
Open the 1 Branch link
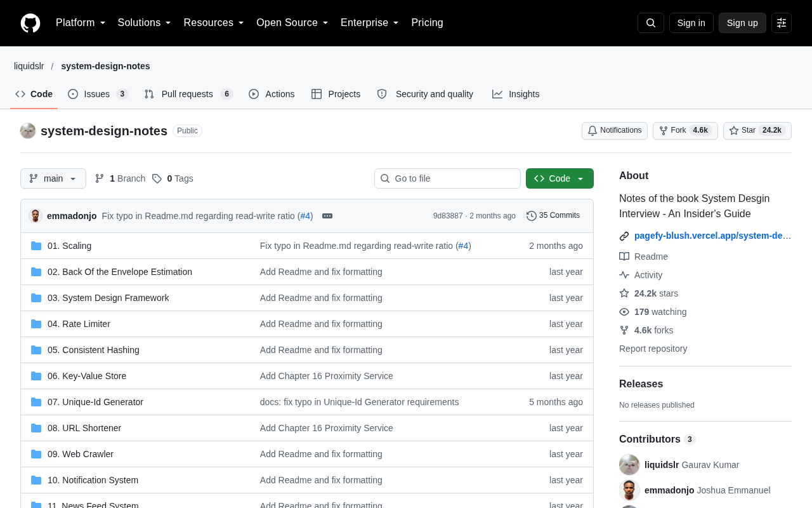[120, 178]
